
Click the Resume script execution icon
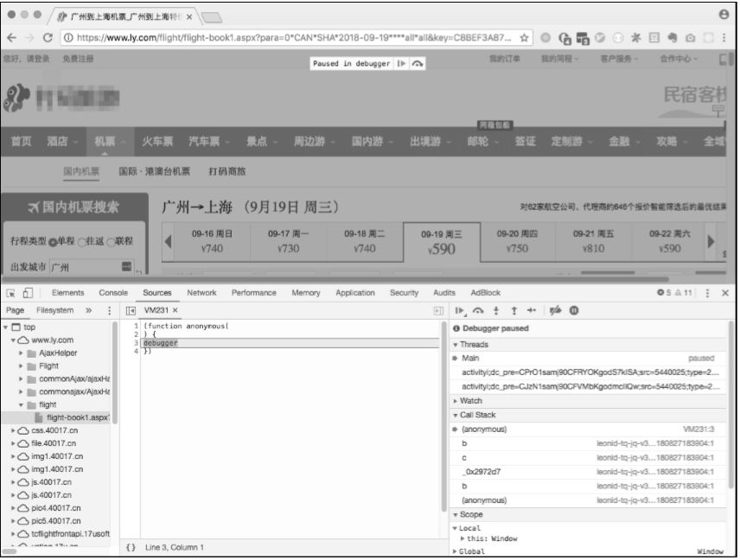tap(459, 309)
